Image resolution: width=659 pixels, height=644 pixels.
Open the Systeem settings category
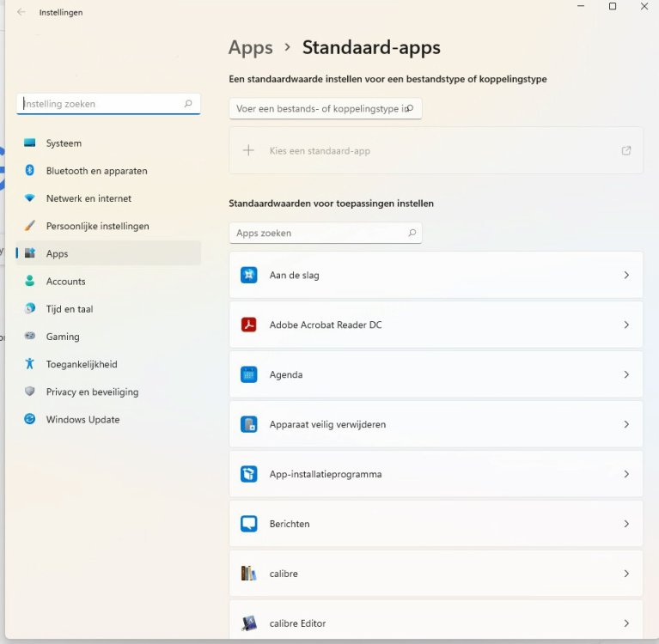(108, 143)
